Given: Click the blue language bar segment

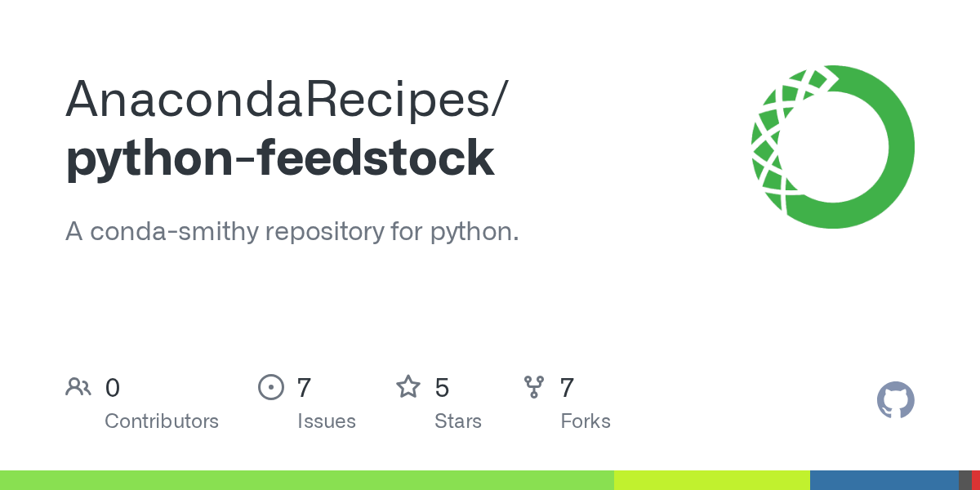Looking at the screenshot, I should pos(884,480).
